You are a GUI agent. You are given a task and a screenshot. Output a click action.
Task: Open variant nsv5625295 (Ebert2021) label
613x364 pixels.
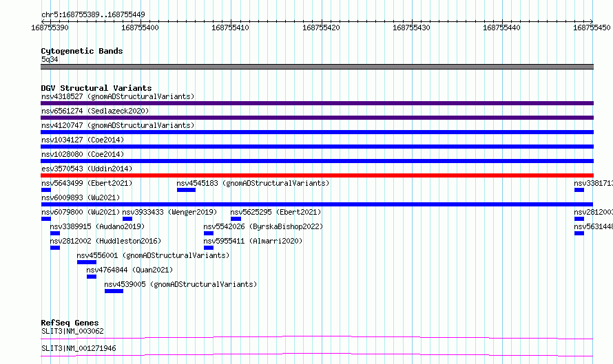pyautogui.click(x=276, y=212)
